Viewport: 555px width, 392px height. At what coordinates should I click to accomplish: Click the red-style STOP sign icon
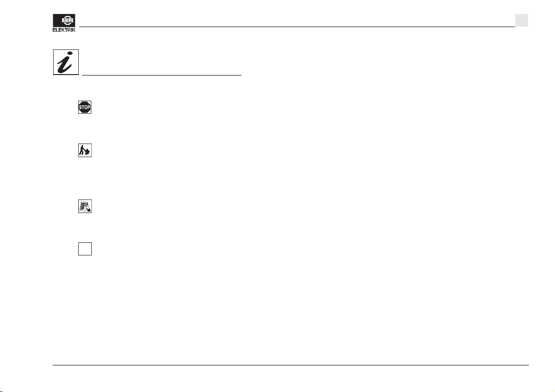[x=85, y=107]
